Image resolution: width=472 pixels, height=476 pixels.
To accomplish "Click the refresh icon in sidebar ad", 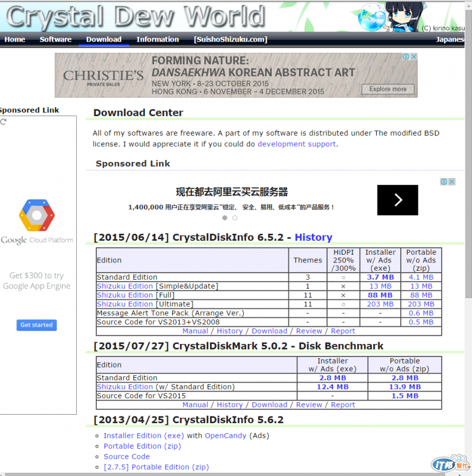I will [x=4, y=122].
